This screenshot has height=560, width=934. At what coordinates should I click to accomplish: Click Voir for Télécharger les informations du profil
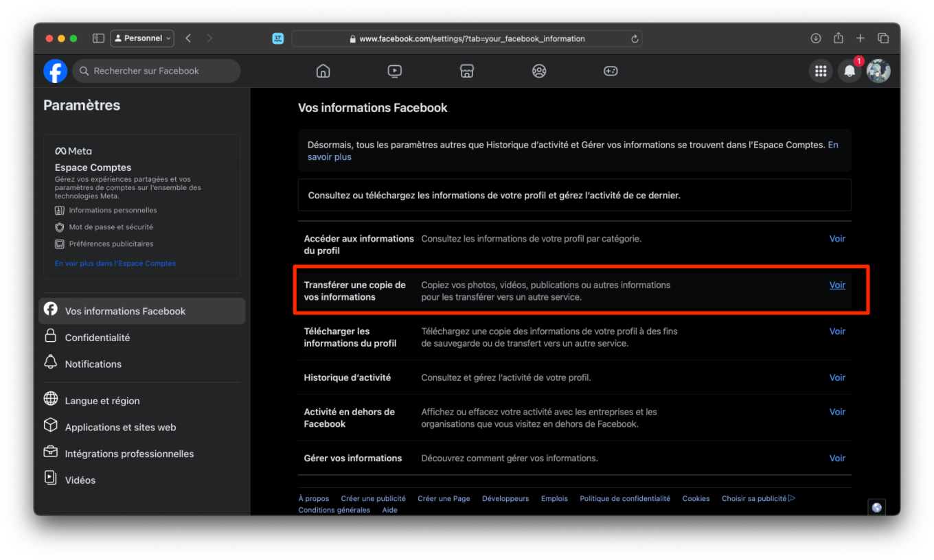point(837,331)
